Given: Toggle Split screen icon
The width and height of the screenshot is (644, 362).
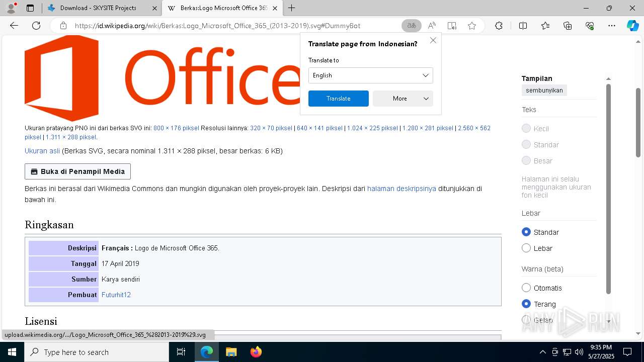Looking at the screenshot, I should click(523, 26).
